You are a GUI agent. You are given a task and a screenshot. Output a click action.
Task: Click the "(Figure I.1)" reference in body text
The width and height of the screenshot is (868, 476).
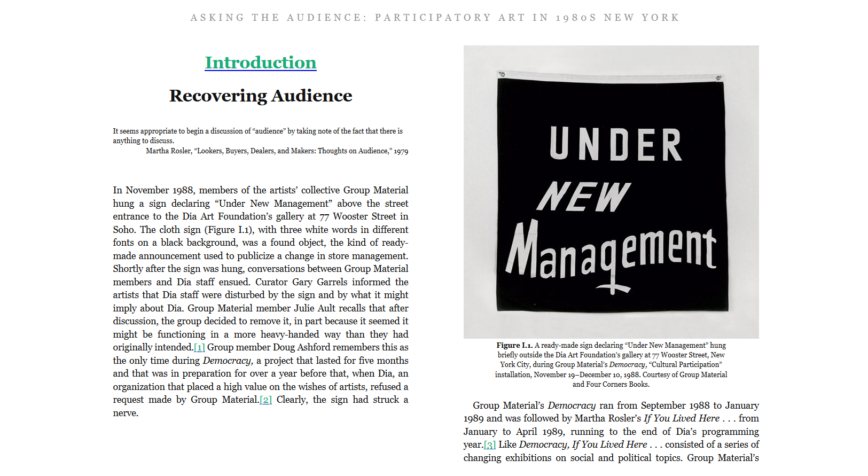[220, 230]
